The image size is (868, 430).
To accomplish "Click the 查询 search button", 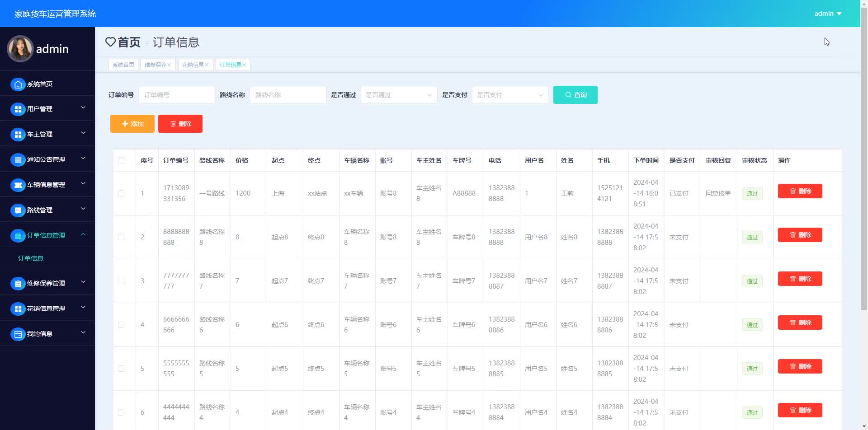I will (x=576, y=95).
